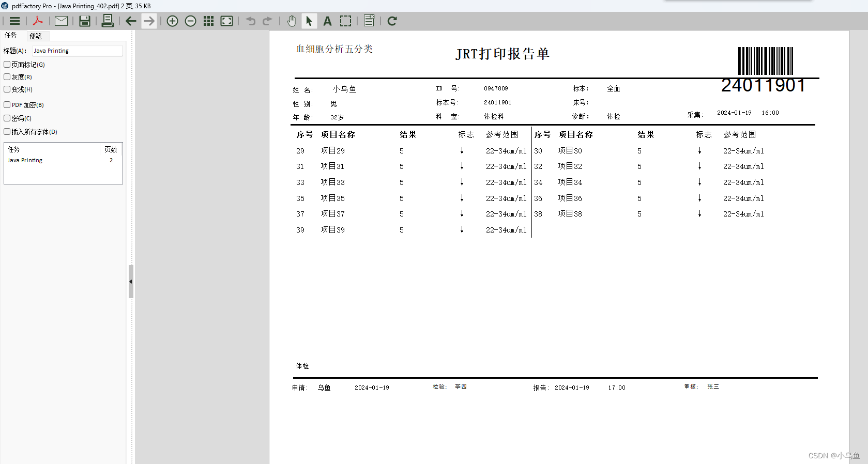Click the 任务 column header in job list
868x464 pixels.
coord(52,149)
